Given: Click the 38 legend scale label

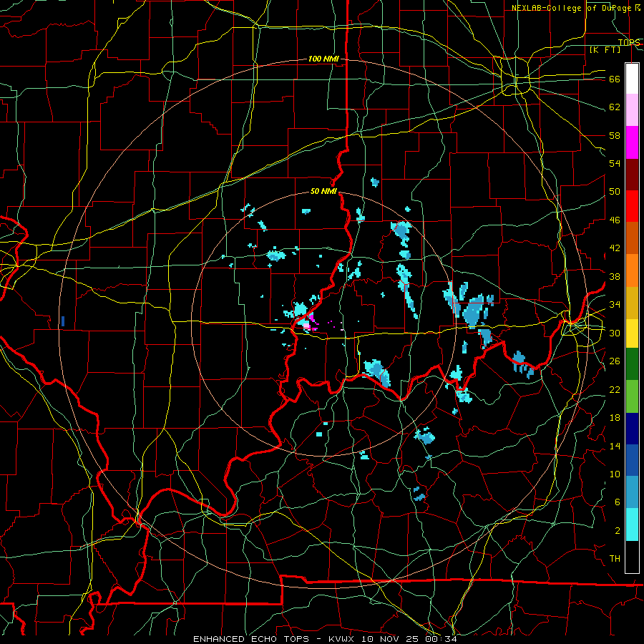Looking at the screenshot, I should [615, 276].
